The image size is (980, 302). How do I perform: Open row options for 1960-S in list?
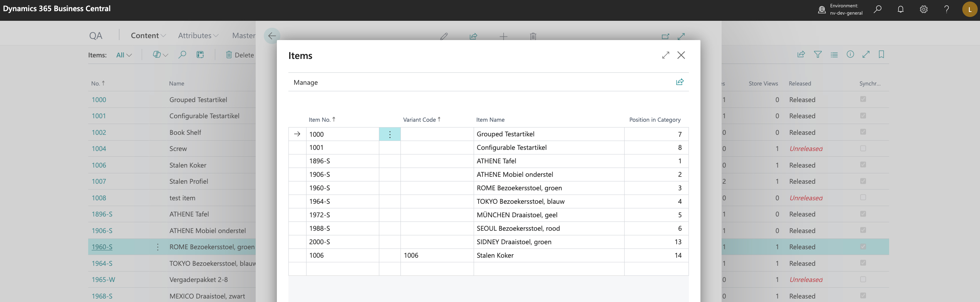(158, 247)
